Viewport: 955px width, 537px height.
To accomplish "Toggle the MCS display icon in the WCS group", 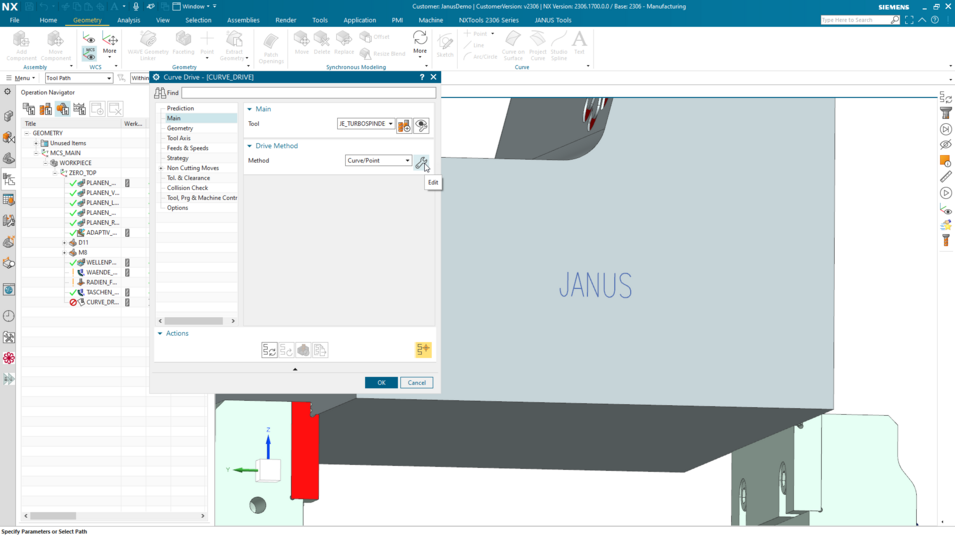I will pos(89,54).
